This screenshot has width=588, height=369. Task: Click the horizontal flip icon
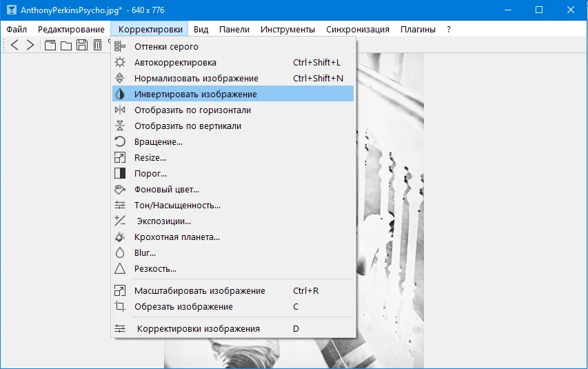120,110
